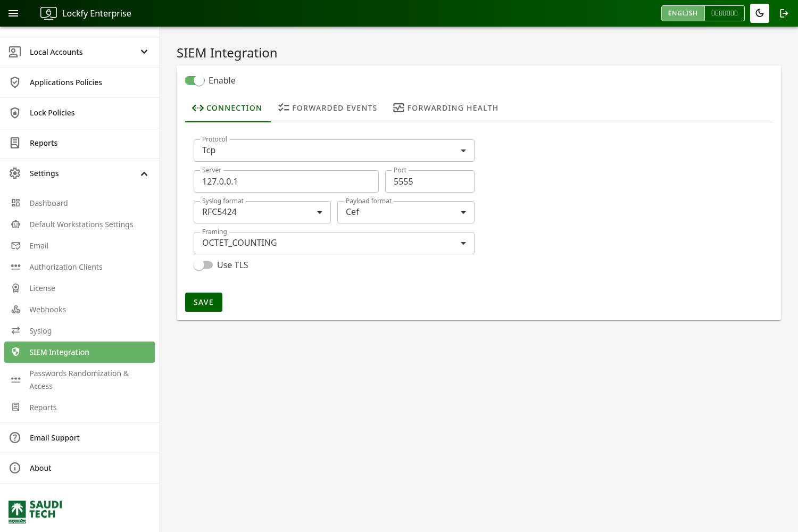Viewport: 798px width, 532px height.
Task: Click the Settings gear icon
Action: [15, 173]
